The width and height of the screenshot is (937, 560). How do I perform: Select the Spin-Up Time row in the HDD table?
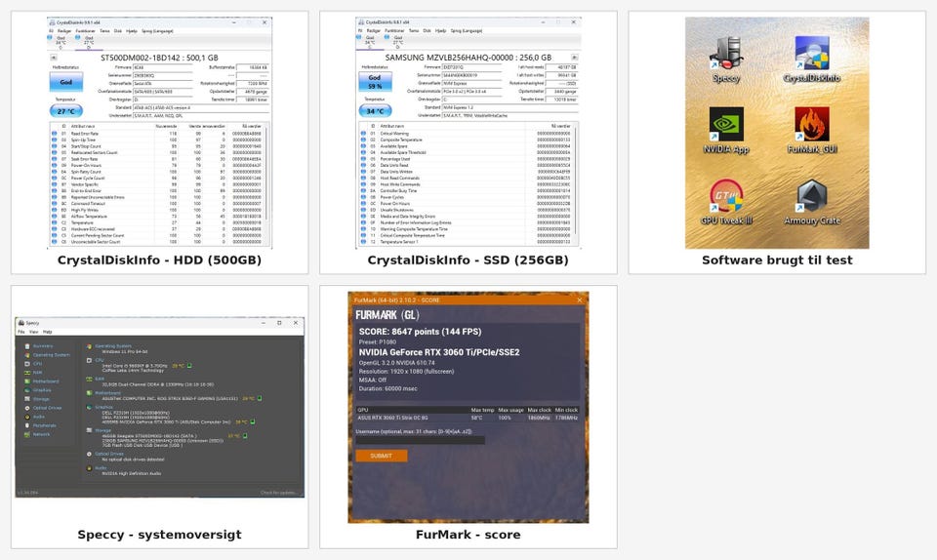pyautogui.click(x=156, y=140)
